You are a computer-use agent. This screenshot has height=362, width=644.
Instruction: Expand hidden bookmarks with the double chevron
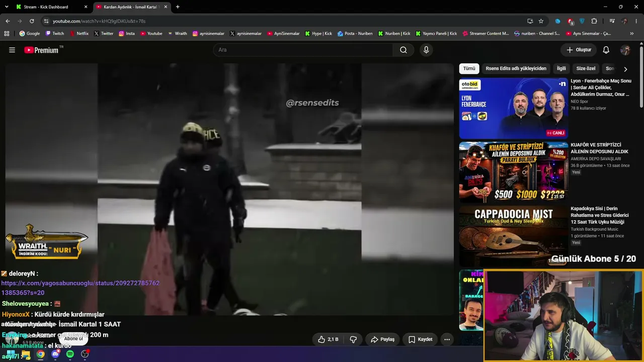point(632,34)
